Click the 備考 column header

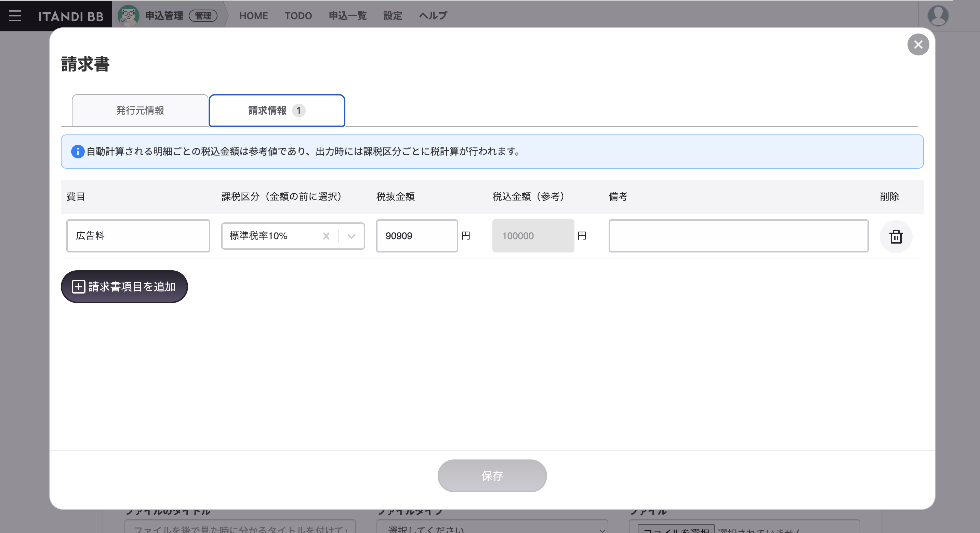click(618, 196)
